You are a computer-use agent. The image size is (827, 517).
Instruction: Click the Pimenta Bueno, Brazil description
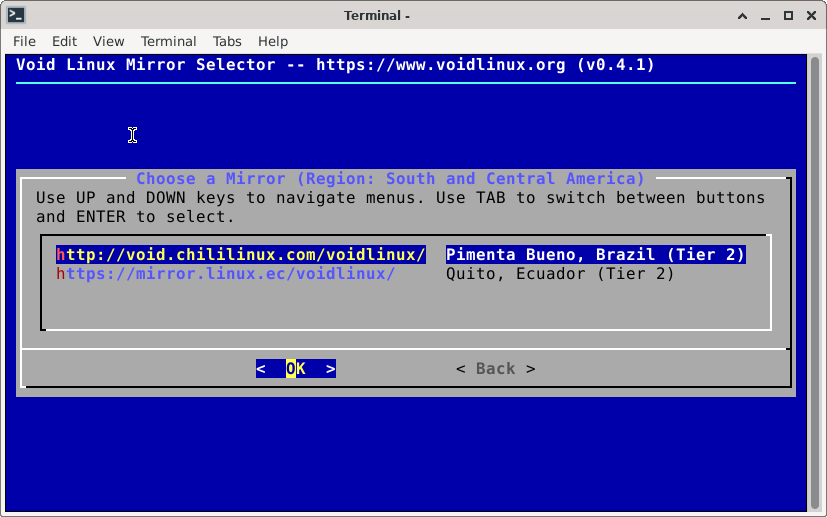tap(595, 255)
